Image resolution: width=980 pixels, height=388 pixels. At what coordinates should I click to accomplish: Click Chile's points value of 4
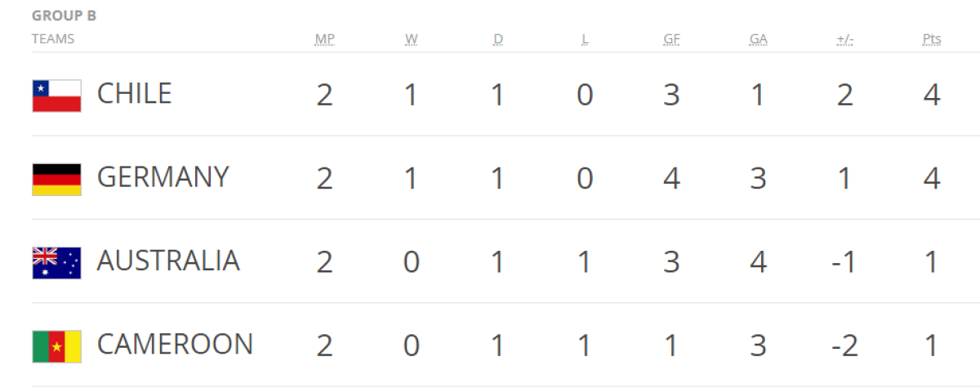pyautogui.click(x=932, y=95)
